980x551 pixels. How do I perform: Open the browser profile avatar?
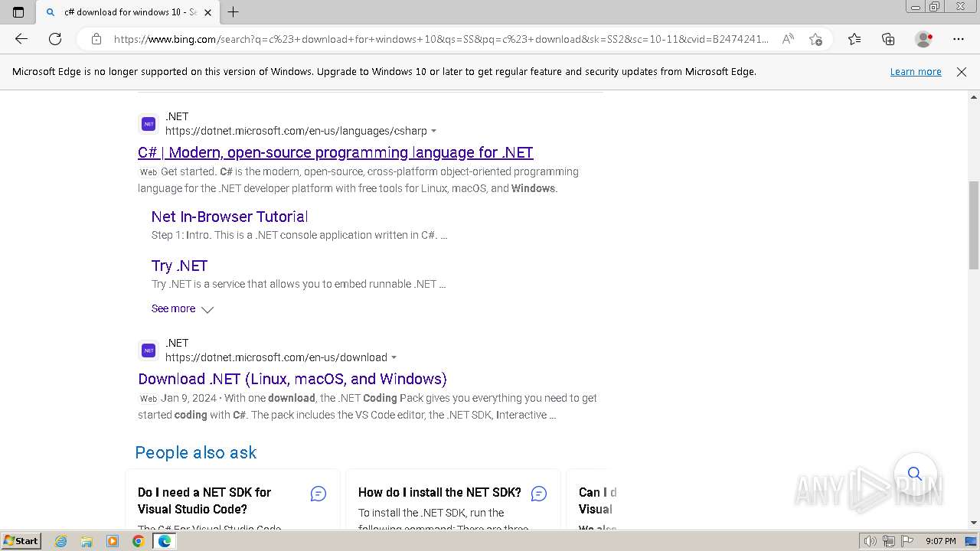[924, 39]
